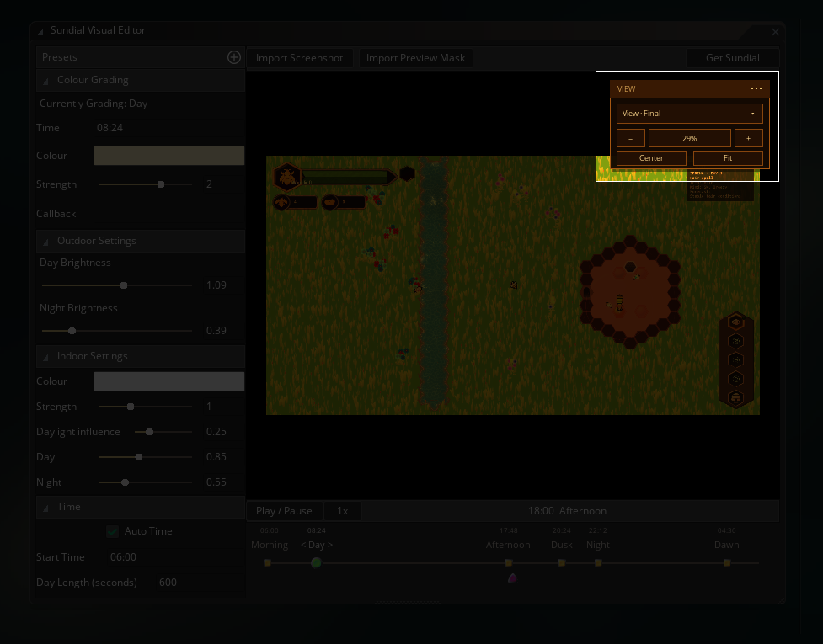Change playback speed with the 1x button
This screenshot has height=644, width=823.
coord(343,511)
